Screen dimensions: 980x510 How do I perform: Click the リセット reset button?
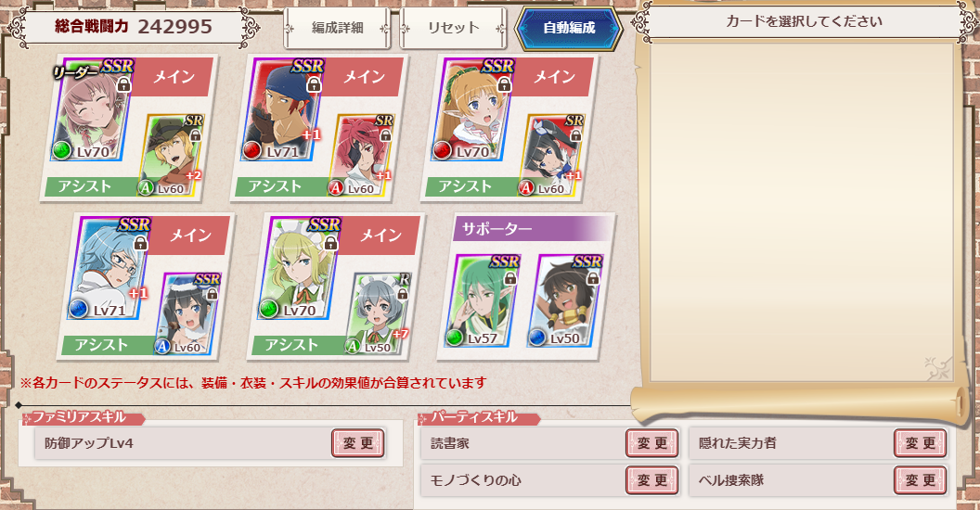453,28
